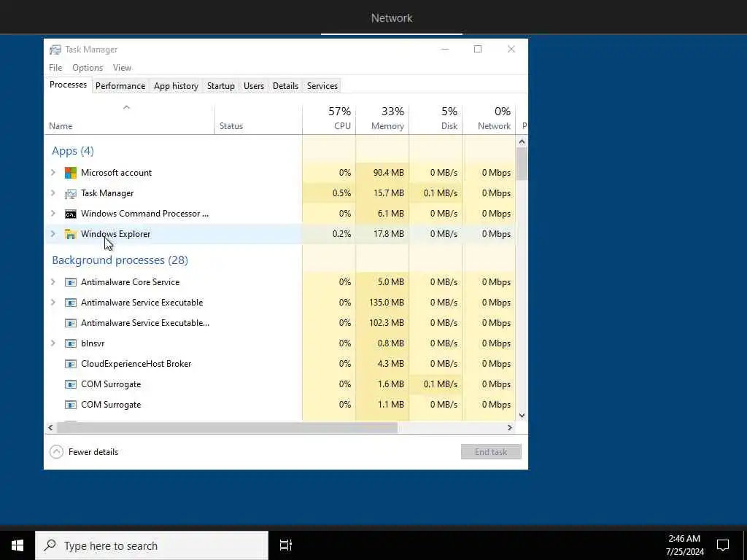Screen dimensions: 747x560
Task: Click the Background processes (28) heading
Action: (120, 260)
